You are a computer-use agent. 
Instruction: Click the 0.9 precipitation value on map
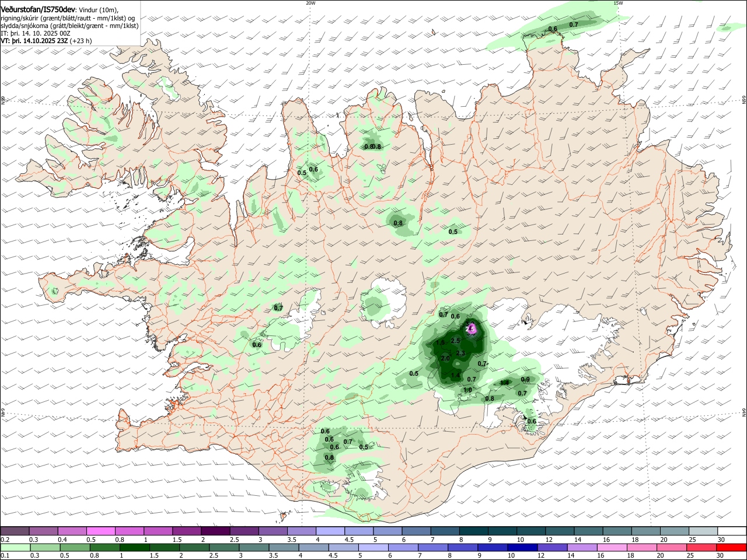pos(525,380)
